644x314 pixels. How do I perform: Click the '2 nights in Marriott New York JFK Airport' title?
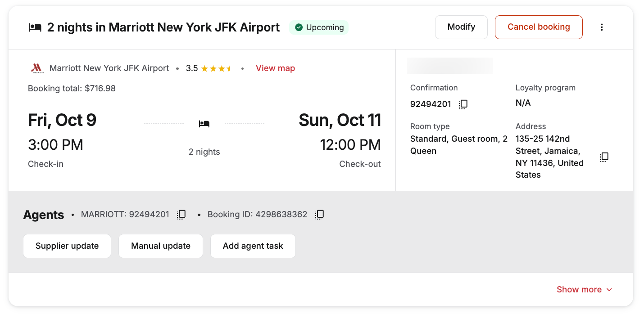point(163,27)
